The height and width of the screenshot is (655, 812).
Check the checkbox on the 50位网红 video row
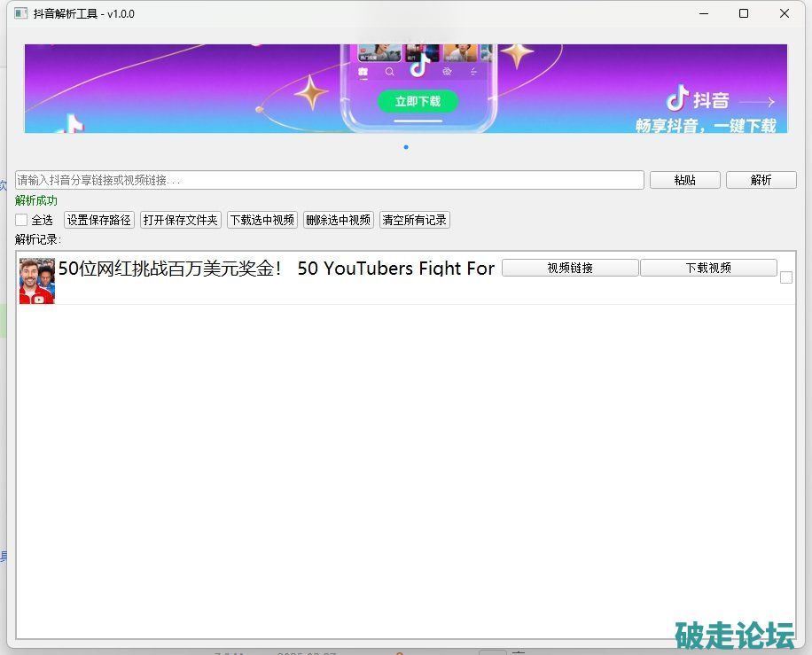pyautogui.click(x=785, y=277)
